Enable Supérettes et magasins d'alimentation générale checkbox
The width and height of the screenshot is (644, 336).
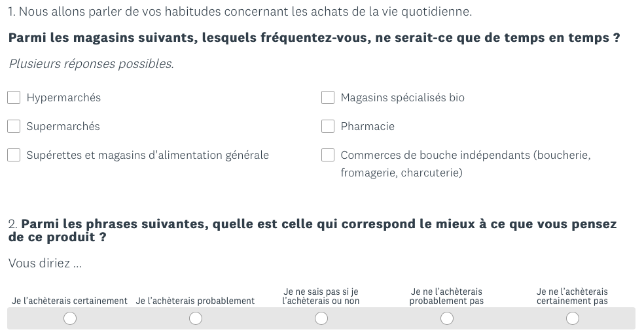coord(14,155)
